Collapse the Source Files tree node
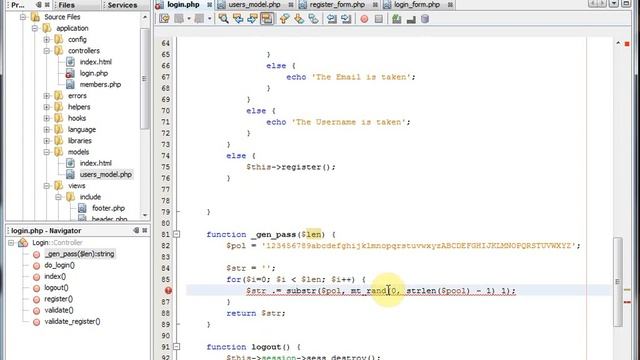Screen dimensions: 640x360 (23, 17)
